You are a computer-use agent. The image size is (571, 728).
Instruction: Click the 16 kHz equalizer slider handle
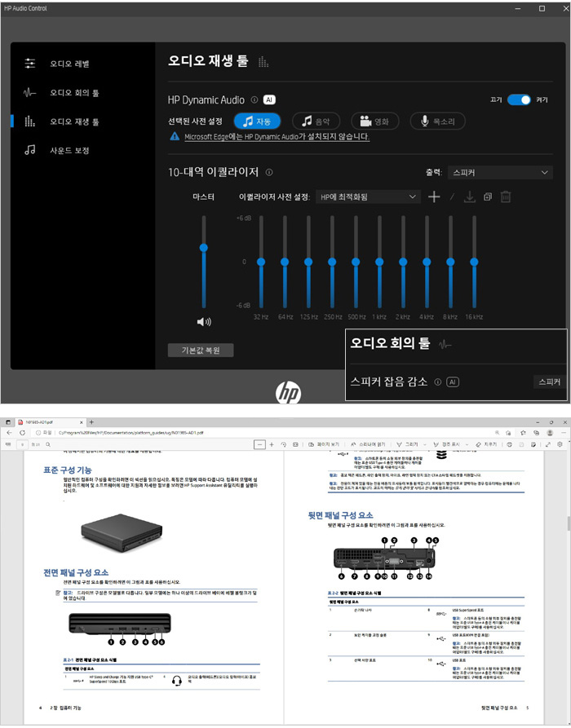474,262
